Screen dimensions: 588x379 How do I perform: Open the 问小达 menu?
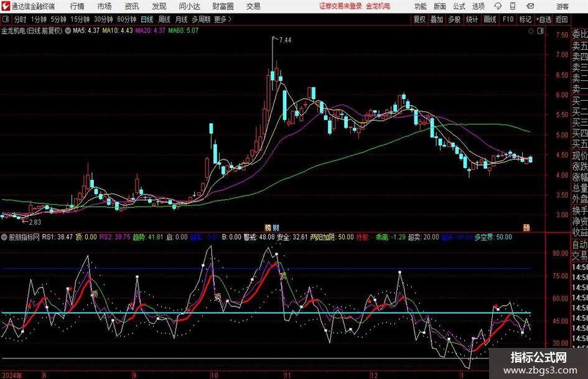189,6
